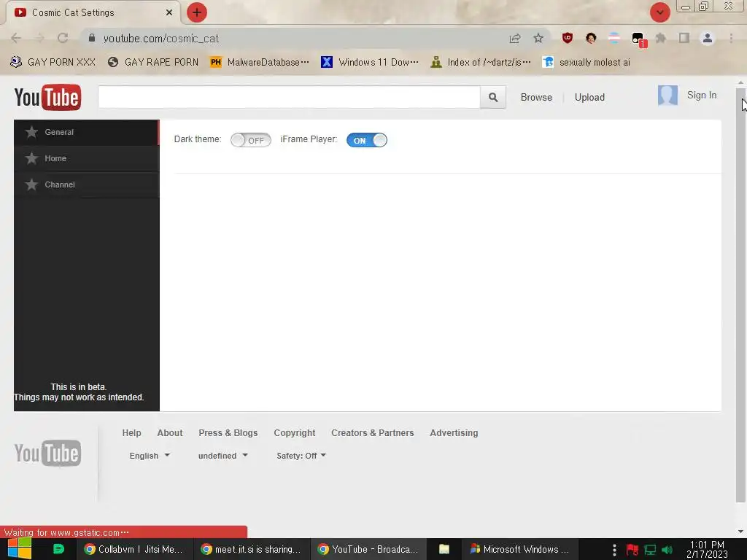Click the network tray icon
The image size is (747, 560).
click(x=650, y=550)
